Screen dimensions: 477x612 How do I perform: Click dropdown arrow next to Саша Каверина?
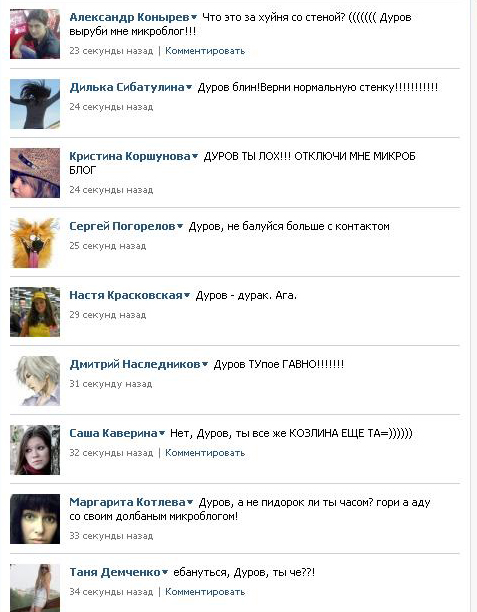(162, 433)
